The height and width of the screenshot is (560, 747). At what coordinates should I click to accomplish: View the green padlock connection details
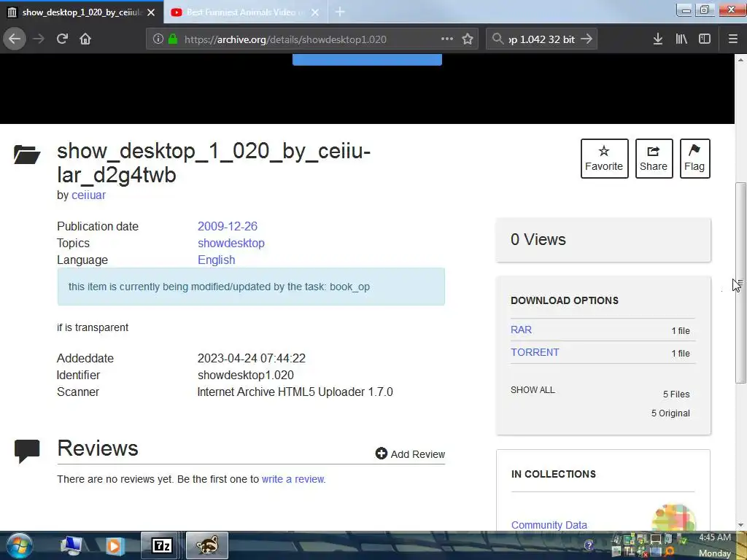[x=173, y=39]
